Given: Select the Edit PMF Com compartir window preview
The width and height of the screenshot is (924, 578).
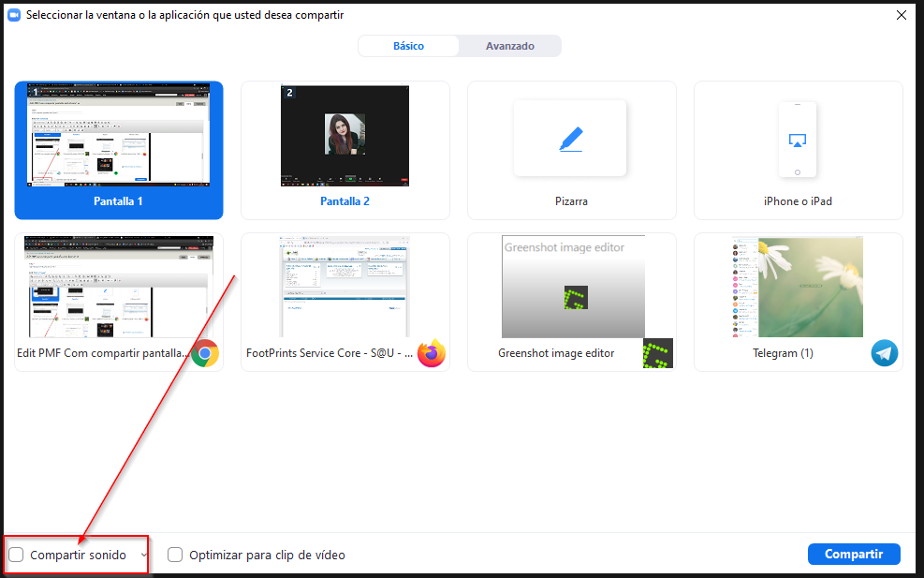Looking at the screenshot, I should pos(119,288).
